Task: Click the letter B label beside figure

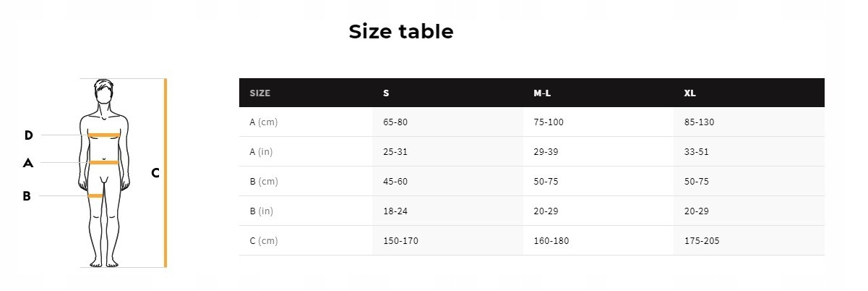Action: pos(27,196)
